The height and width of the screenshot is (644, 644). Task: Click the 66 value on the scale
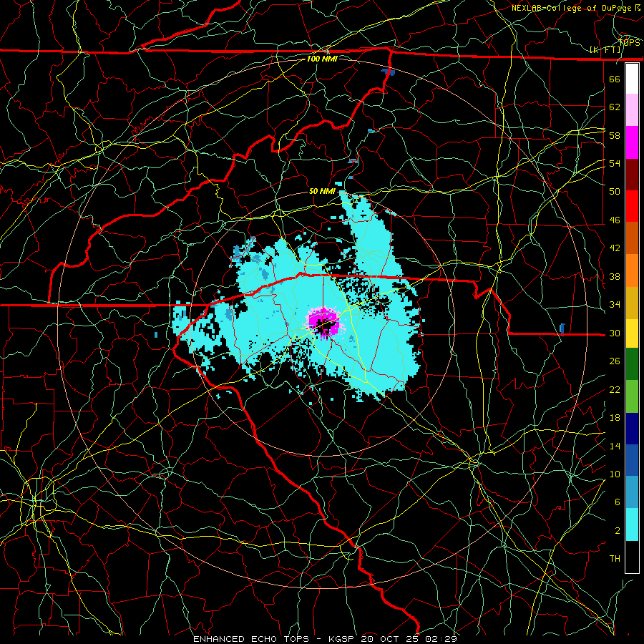615,79
